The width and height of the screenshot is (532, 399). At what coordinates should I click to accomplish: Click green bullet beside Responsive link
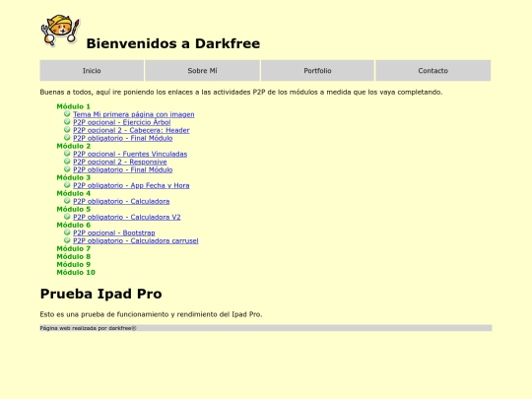click(67, 162)
